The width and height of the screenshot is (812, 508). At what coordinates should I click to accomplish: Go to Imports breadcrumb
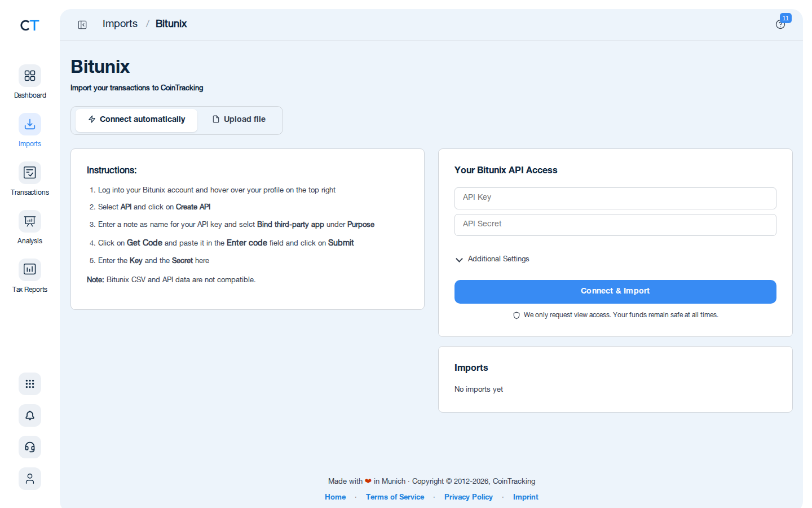[120, 24]
